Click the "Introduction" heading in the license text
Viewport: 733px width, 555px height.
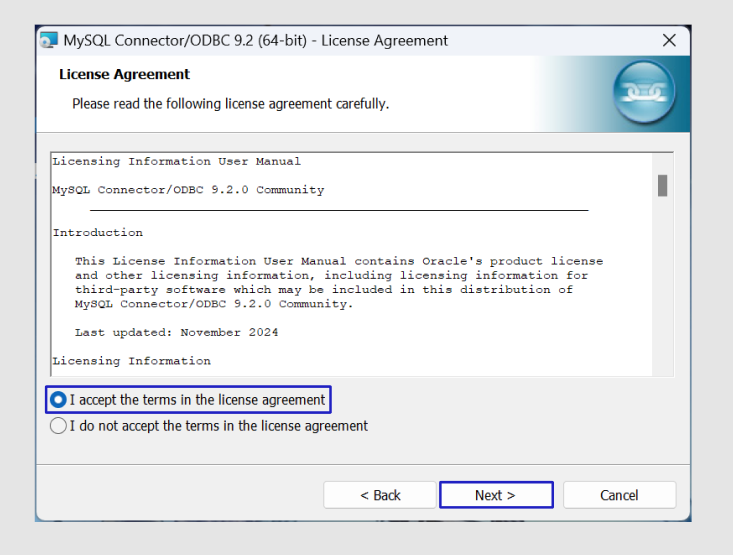pyautogui.click(x=98, y=233)
